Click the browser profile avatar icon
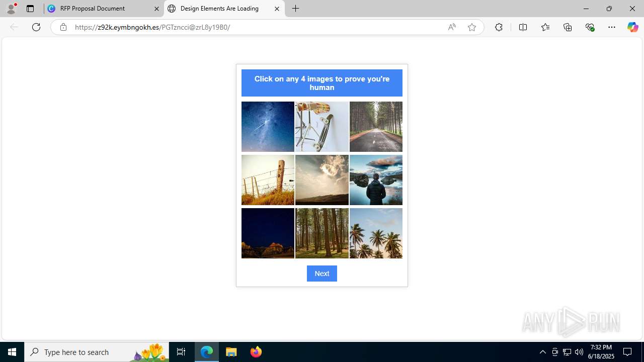644x362 pixels. [11, 9]
